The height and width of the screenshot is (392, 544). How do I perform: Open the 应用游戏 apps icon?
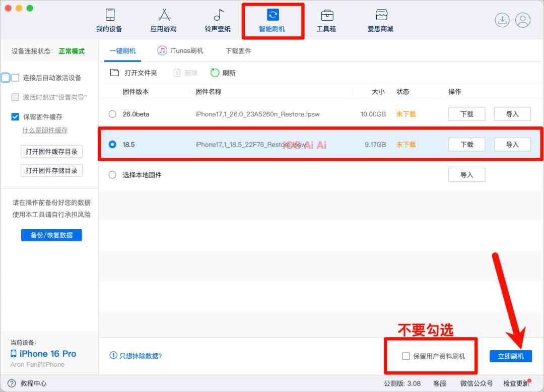(x=164, y=15)
